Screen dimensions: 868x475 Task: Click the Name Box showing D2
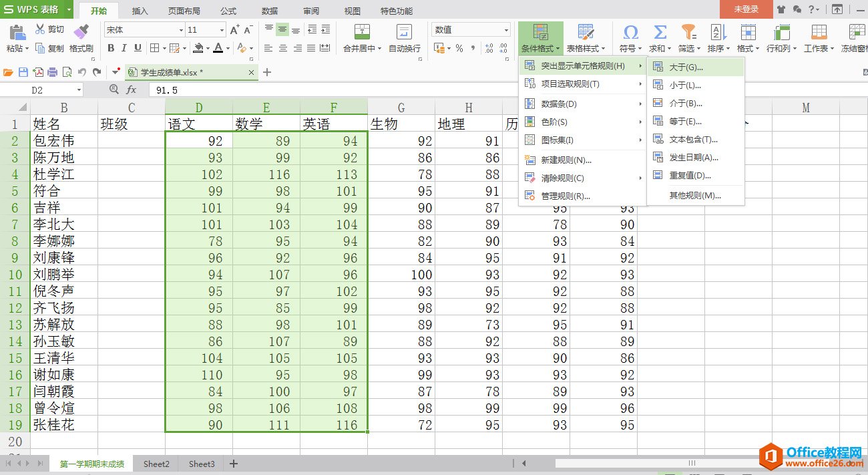tap(42, 90)
